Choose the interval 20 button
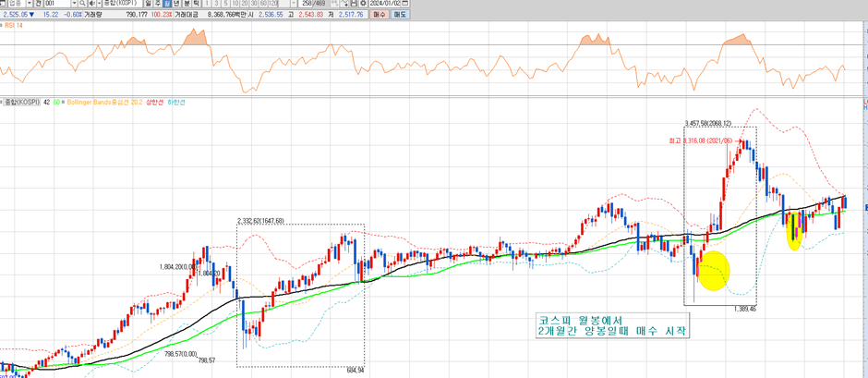 coord(244,3)
